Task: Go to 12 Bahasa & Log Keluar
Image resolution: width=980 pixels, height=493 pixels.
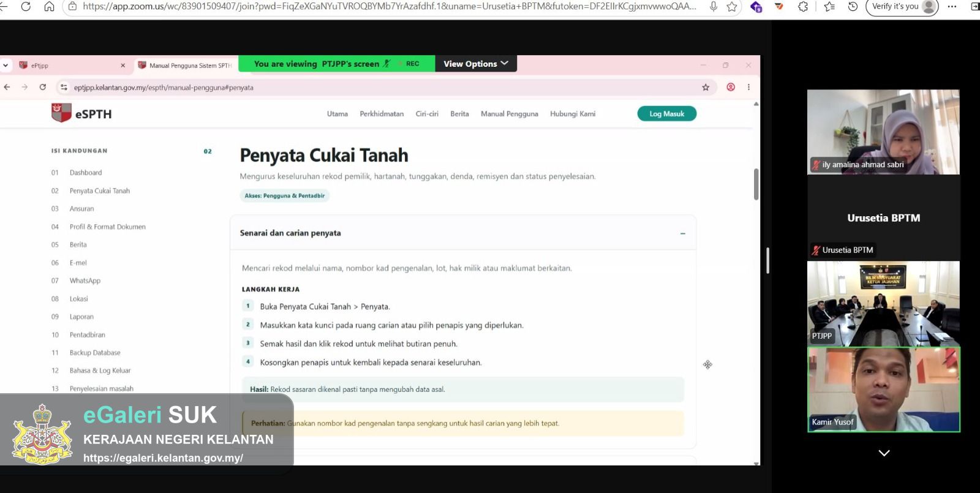Action: coord(91,371)
